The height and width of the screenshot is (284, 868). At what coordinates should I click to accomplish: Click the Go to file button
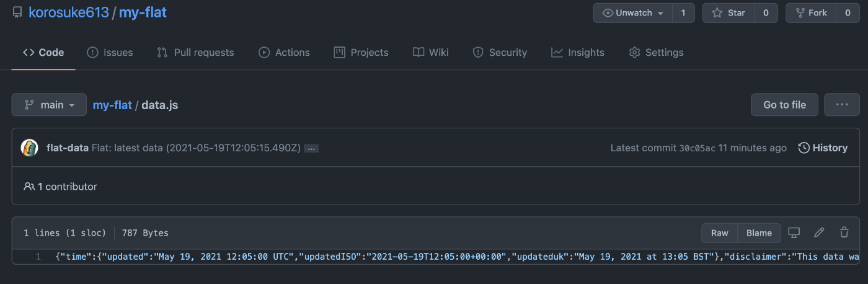pos(784,105)
